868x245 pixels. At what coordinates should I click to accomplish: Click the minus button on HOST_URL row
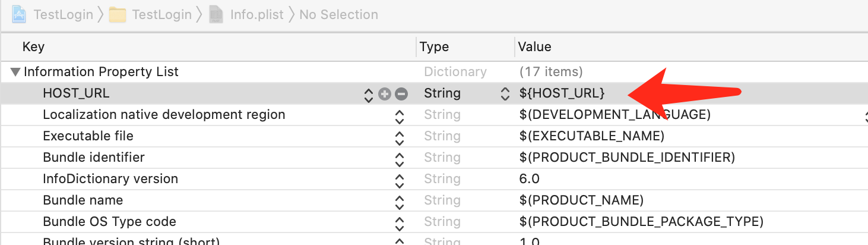(x=401, y=93)
